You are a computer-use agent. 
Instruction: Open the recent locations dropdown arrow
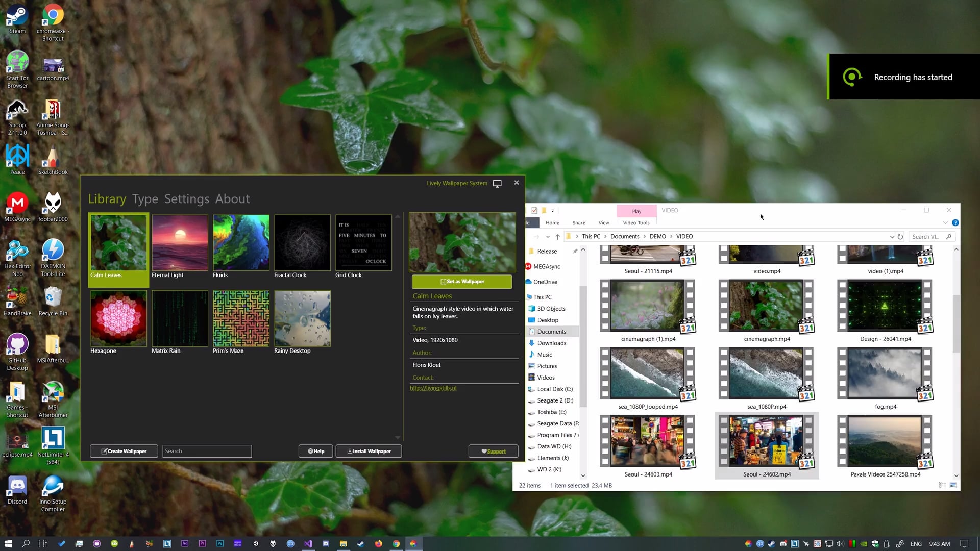pyautogui.click(x=548, y=237)
